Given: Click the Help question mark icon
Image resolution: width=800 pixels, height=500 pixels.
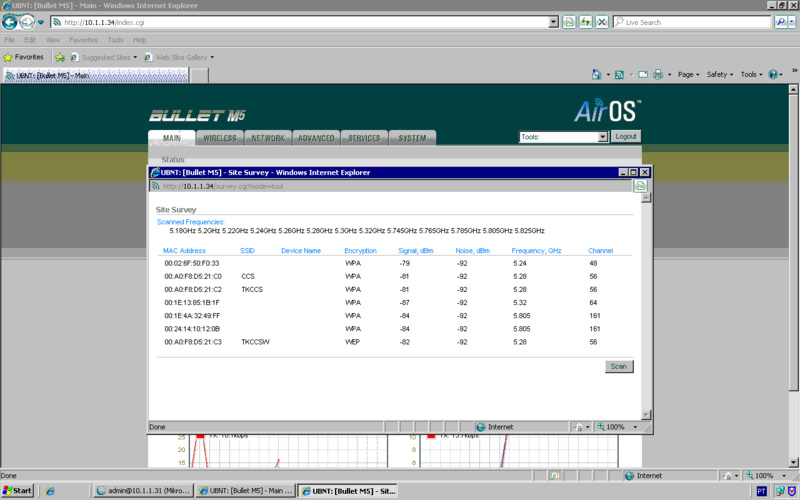Looking at the screenshot, I should 773,74.
